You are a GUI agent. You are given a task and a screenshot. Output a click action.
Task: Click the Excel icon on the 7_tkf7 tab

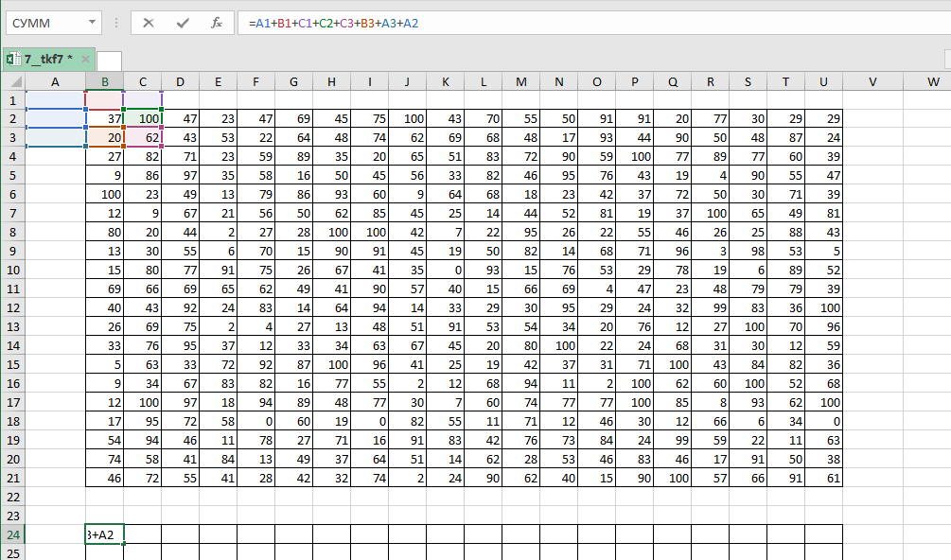(13, 59)
